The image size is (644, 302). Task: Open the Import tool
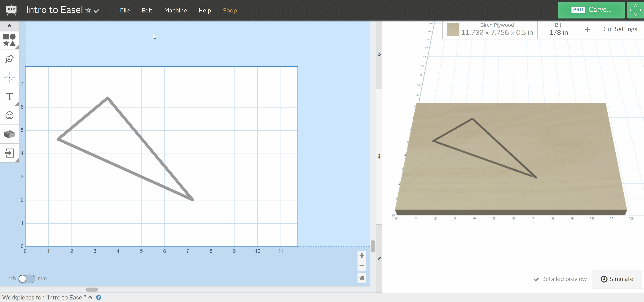click(x=9, y=153)
